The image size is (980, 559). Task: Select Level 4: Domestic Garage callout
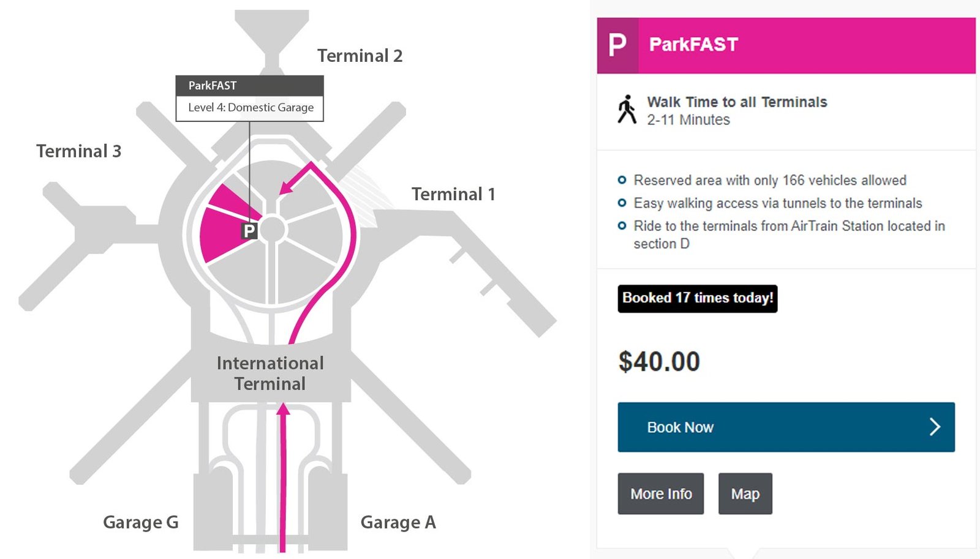tap(250, 108)
